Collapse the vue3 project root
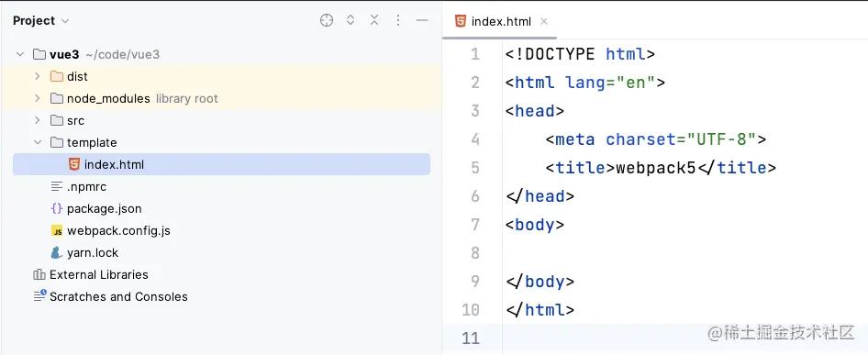Screen dimensions: 868x355 tap(20, 54)
